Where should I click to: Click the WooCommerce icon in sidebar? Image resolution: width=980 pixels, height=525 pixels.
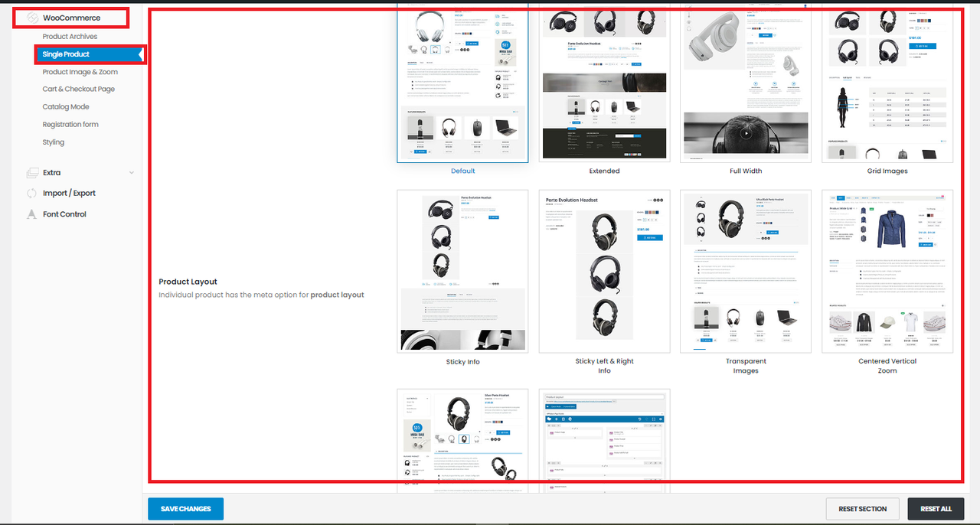32,18
